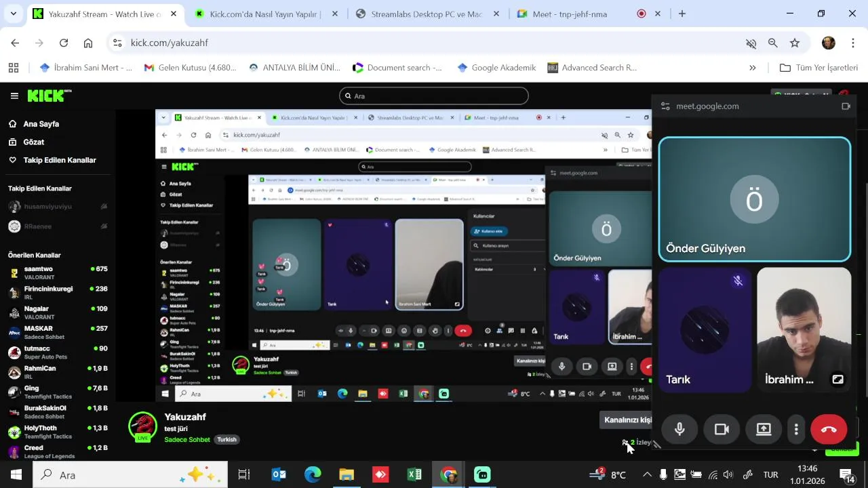Expand hidden bookmarks chevron
This screenshot has height=488, width=868.
click(x=752, y=68)
